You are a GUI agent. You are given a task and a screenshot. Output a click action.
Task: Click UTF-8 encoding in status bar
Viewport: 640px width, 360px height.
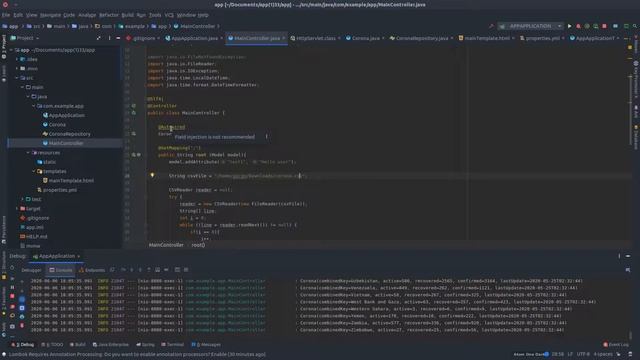coord(583,354)
